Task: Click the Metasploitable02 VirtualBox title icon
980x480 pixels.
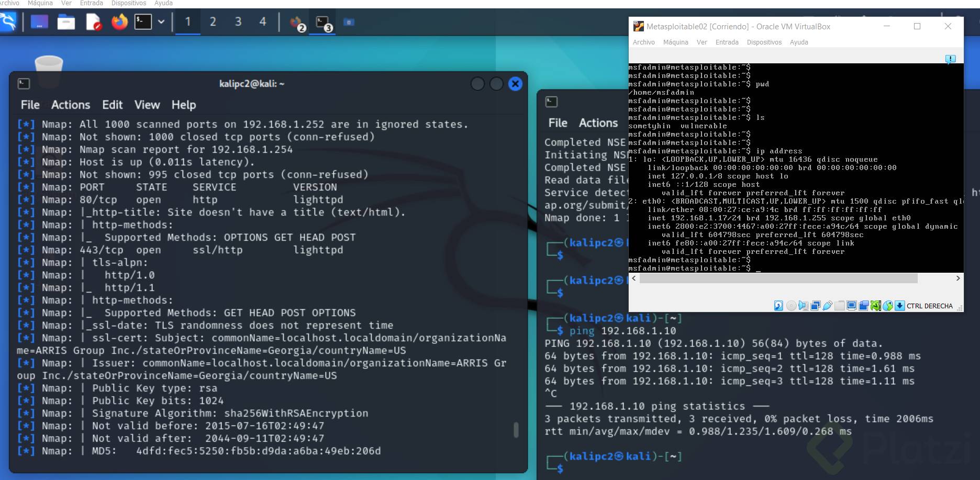Action: click(x=639, y=26)
